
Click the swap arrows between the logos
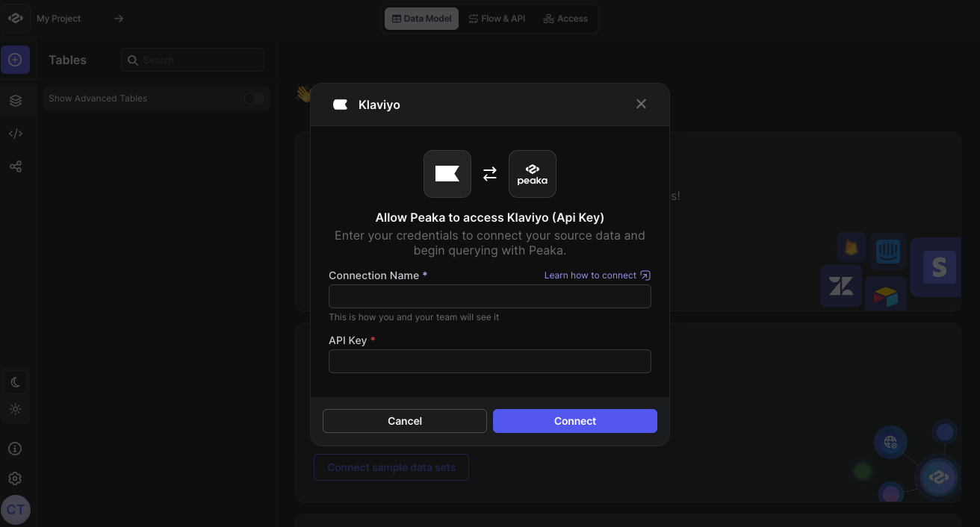[490, 174]
